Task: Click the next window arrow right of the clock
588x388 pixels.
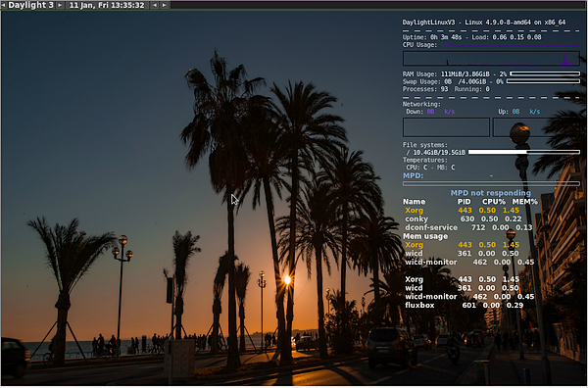Action: [x=165, y=5]
